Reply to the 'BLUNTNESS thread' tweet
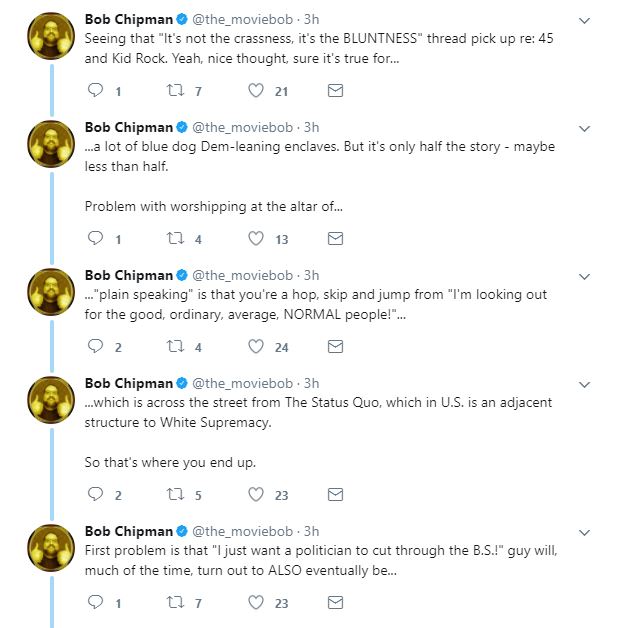The width and height of the screenshot is (630, 628). click(x=95, y=90)
